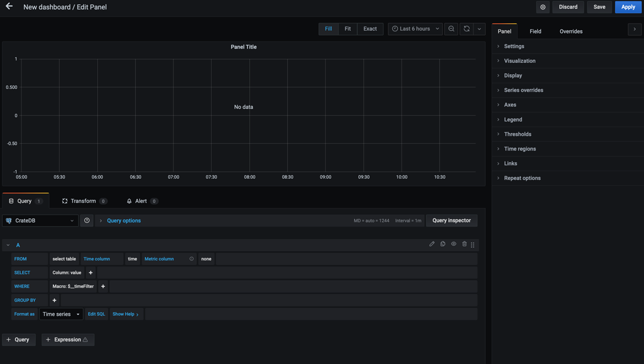The image size is (644, 364).
Task: Add a condition with plus in WHERE row
Action: (103, 287)
